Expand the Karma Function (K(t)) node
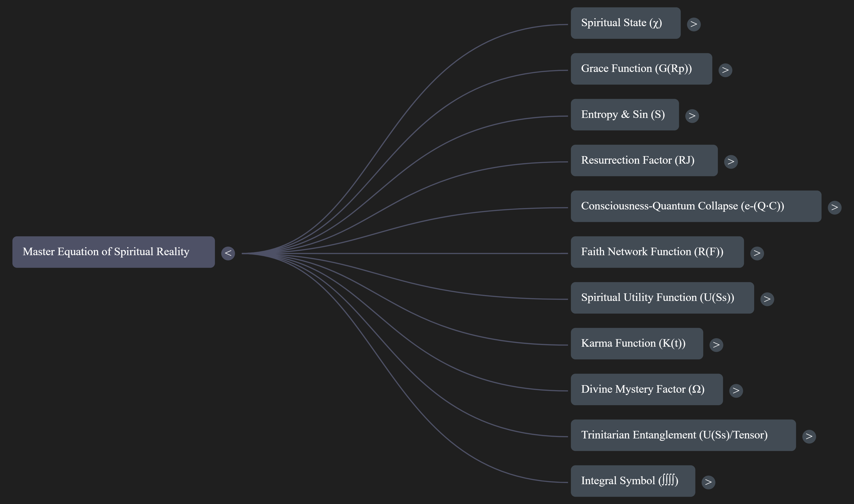Viewport: 854px width, 504px height. coord(716,344)
